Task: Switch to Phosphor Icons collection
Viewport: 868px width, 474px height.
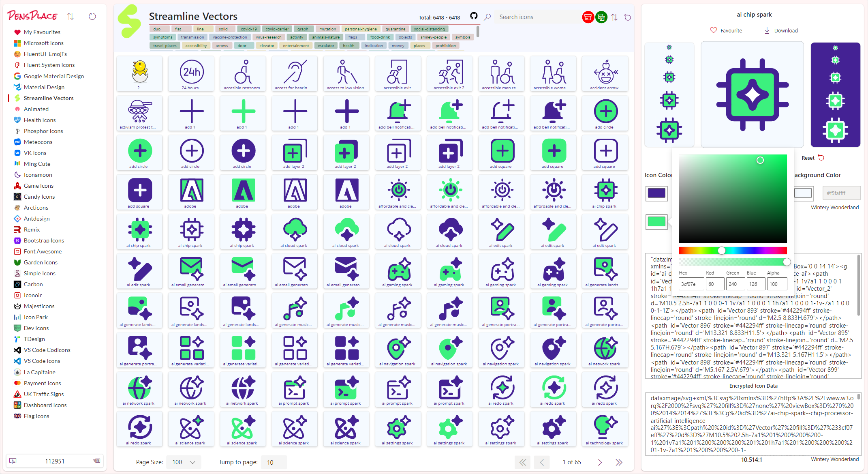Action: 43,131
